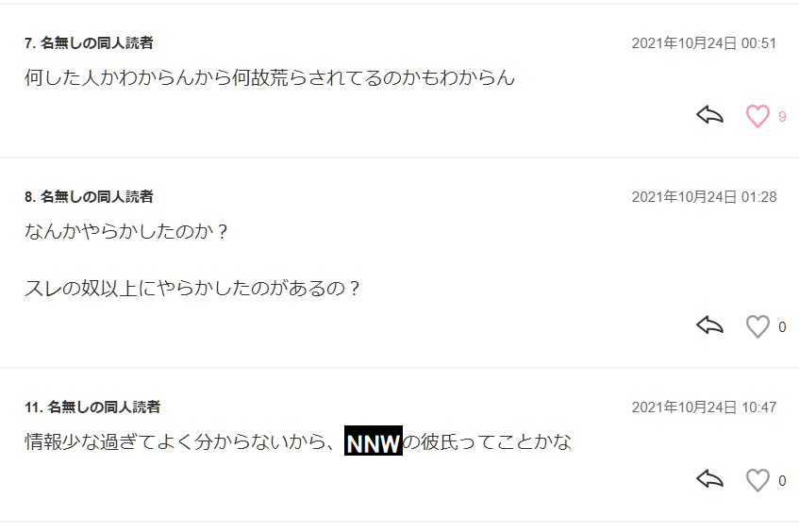This screenshot has height=532, width=799.
Task: Click the timestamp 2021年10月24日 10:47
Action: click(x=704, y=407)
